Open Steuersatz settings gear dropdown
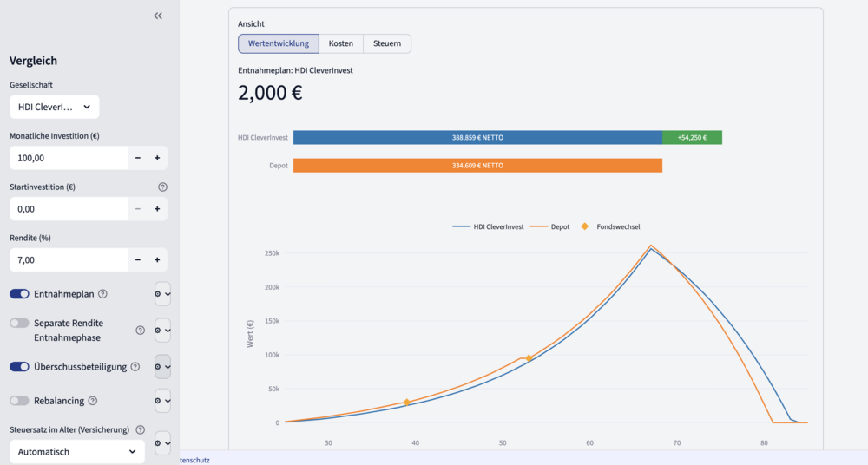 tap(163, 442)
